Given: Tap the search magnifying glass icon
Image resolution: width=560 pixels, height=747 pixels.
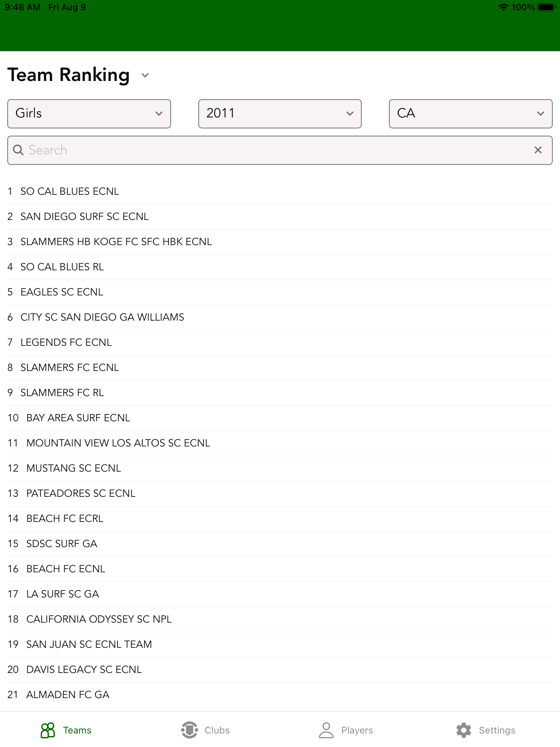Looking at the screenshot, I should click(18, 150).
